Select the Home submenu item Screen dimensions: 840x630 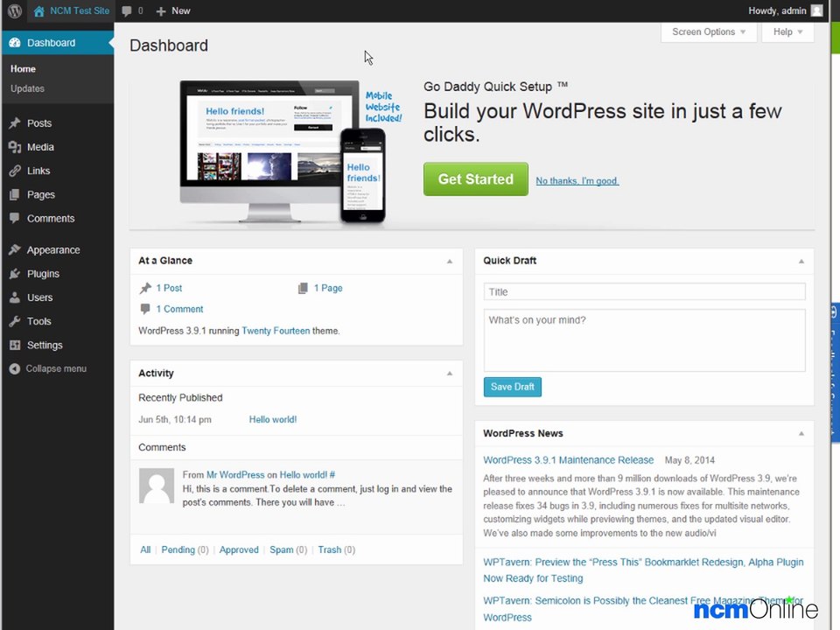pyautogui.click(x=23, y=69)
